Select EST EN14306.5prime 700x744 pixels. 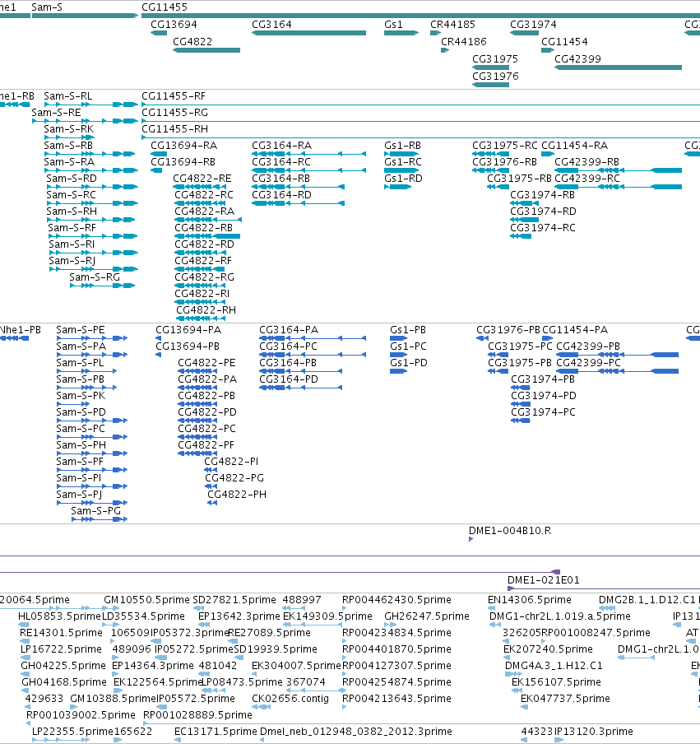pos(529,600)
